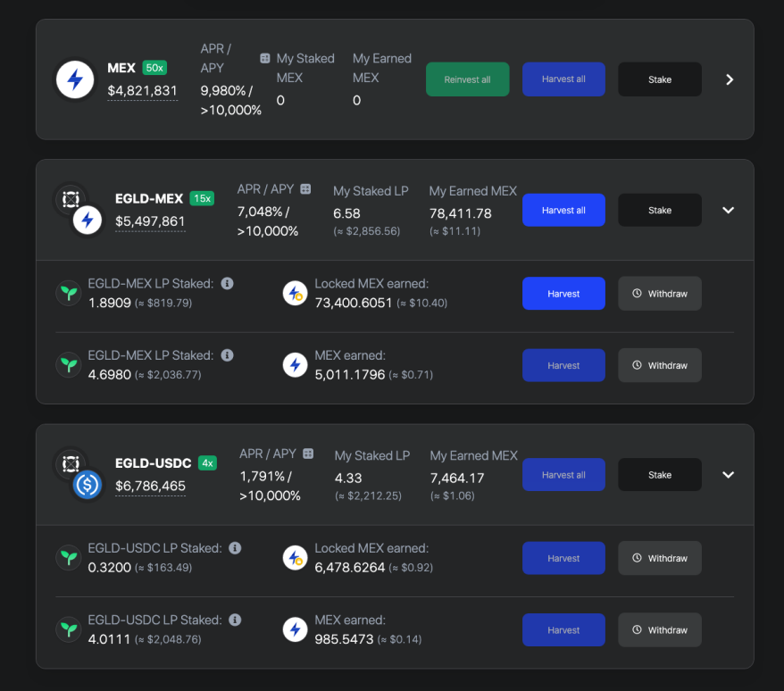Click the Locked MEX earned icon showing 73,400.6051
Image resolution: width=784 pixels, height=691 pixels.
[295, 293]
